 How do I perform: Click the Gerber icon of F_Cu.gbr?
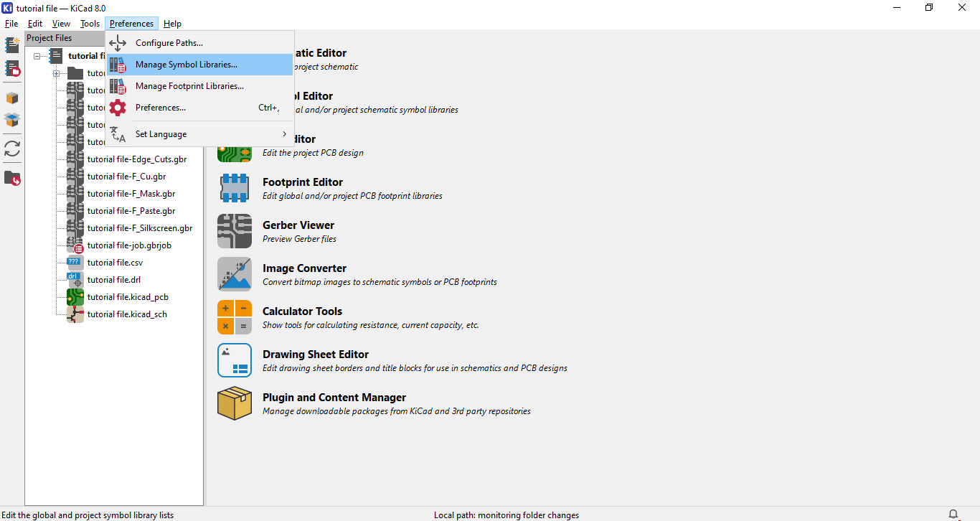tap(75, 177)
